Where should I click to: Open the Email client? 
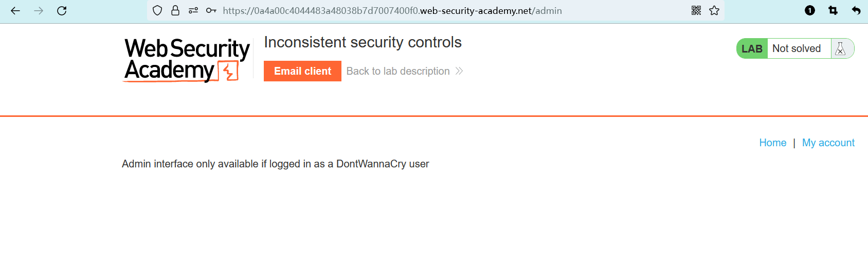pyautogui.click(x=302, y=71)
